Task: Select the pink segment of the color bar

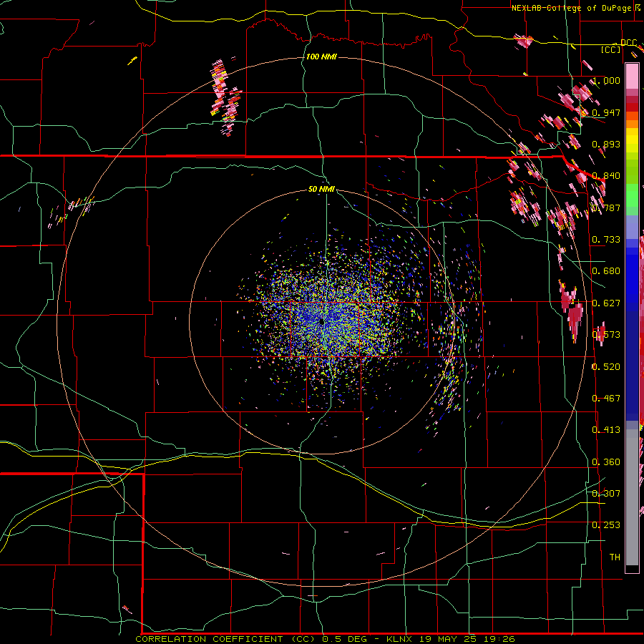Action: pos(632,76)
